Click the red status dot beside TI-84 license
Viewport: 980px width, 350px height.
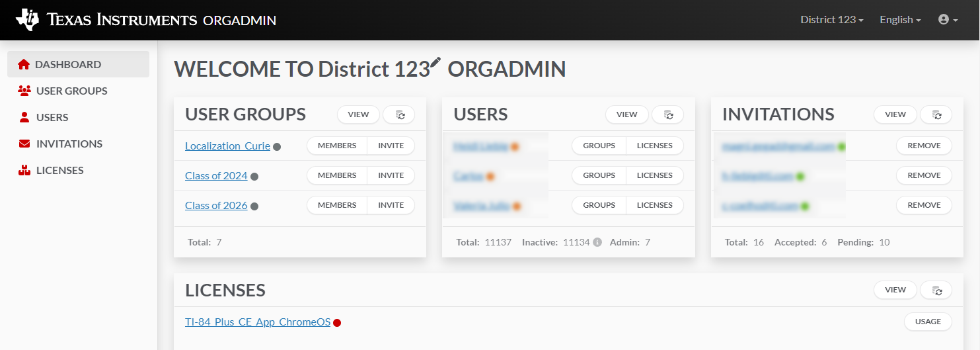pyautogui.click(x=337, y=323)
